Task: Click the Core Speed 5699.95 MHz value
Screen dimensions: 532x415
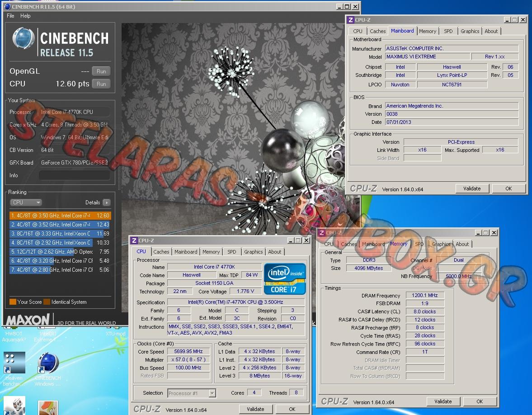Action: [x=188, y=352]
